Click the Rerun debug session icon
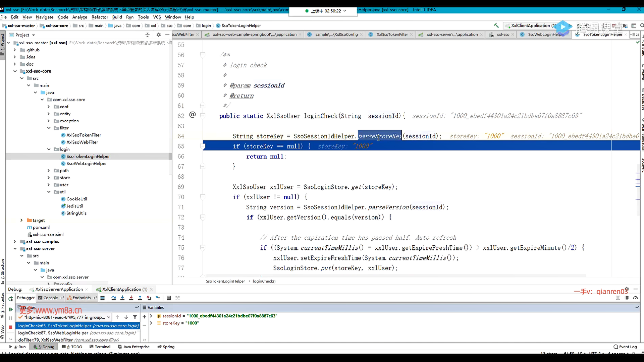 tap(10, 298)
